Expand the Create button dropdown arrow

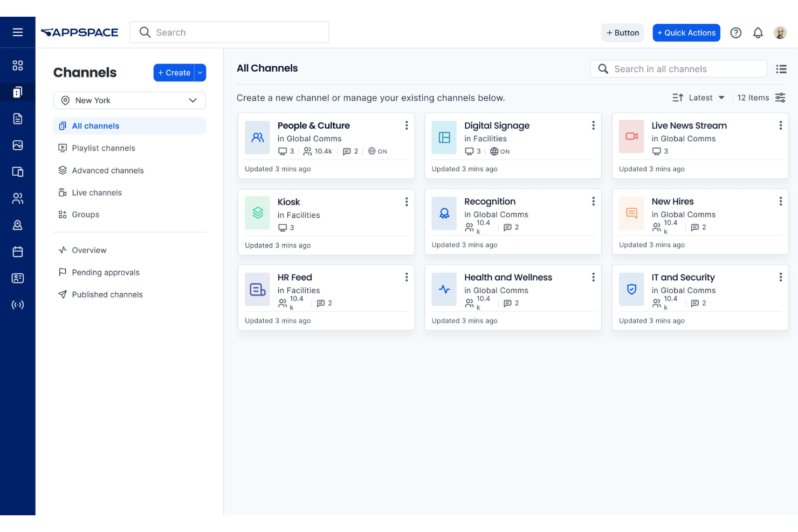[201, 73]
